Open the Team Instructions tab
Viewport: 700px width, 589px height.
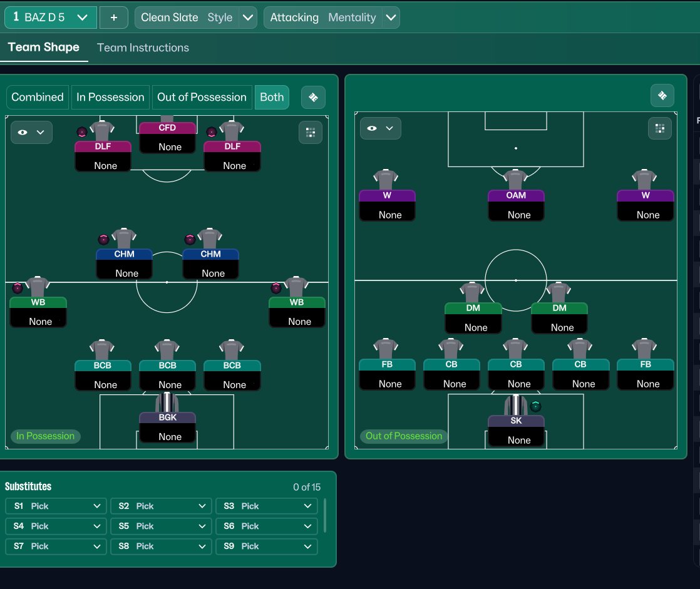pyautogui.click(x=143, y=48)
